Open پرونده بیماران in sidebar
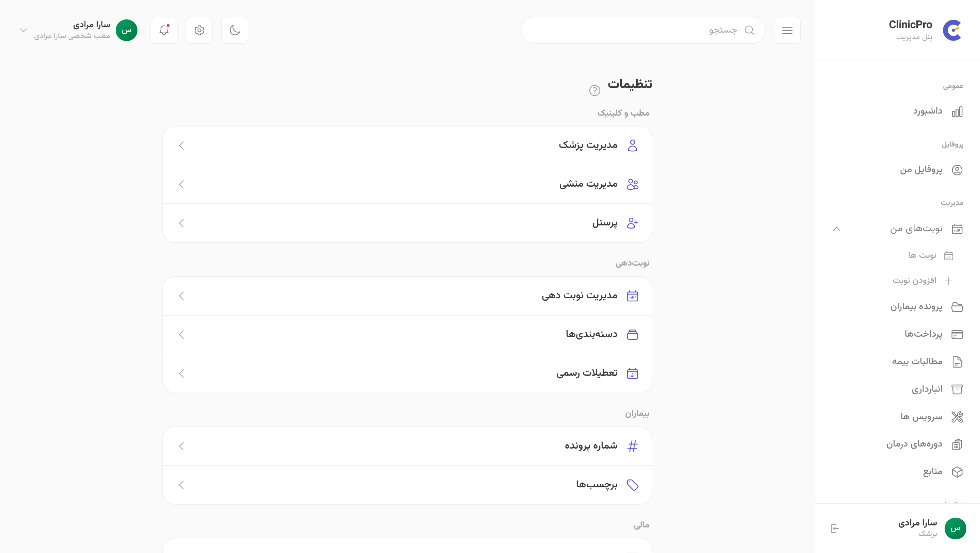 [897, 307]
